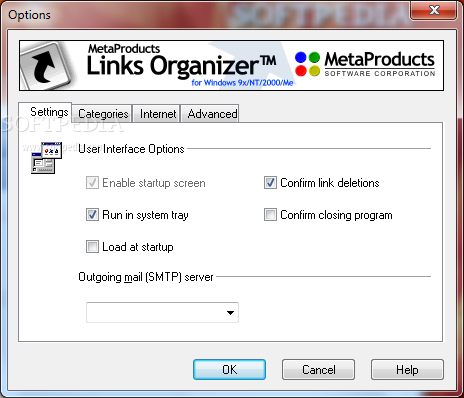Click the Links Organizer arrow logo icon

46,65
